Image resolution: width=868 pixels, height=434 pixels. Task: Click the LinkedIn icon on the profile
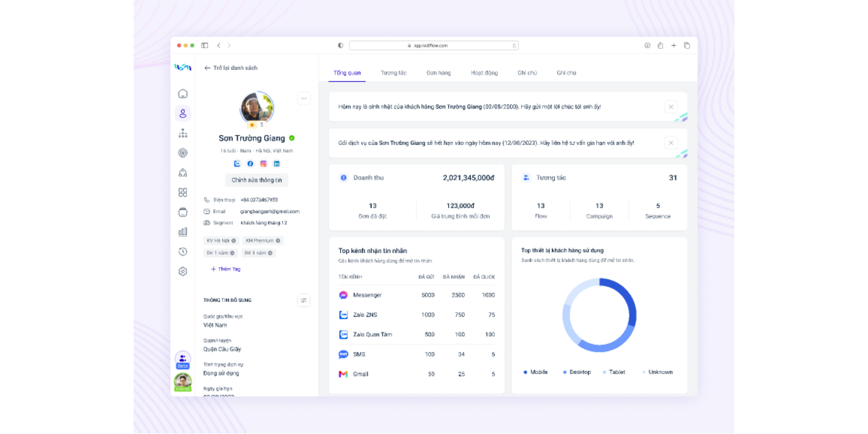pos(277,164)
